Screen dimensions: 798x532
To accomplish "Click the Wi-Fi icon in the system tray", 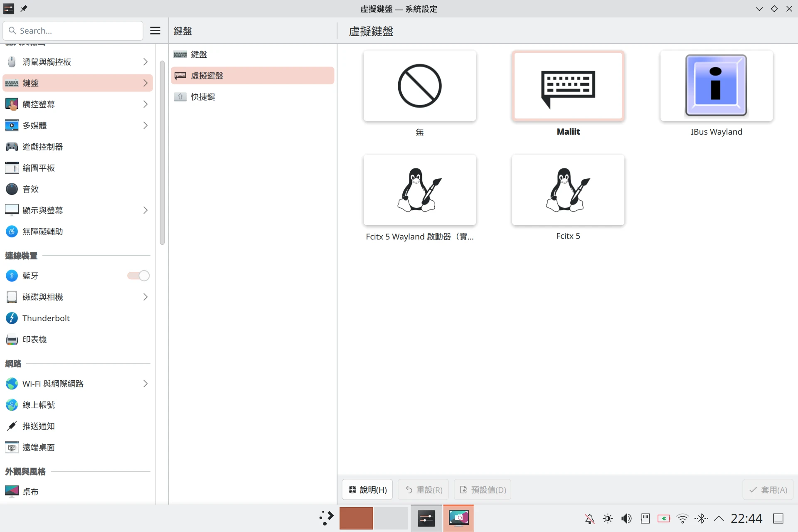I will coord(682,518).
